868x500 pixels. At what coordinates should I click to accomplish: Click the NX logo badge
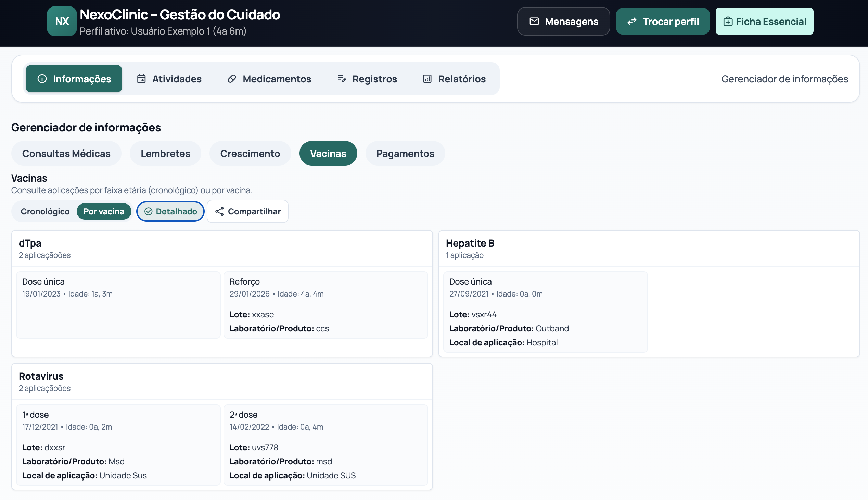pyautogui.click(x=62, y=21)
